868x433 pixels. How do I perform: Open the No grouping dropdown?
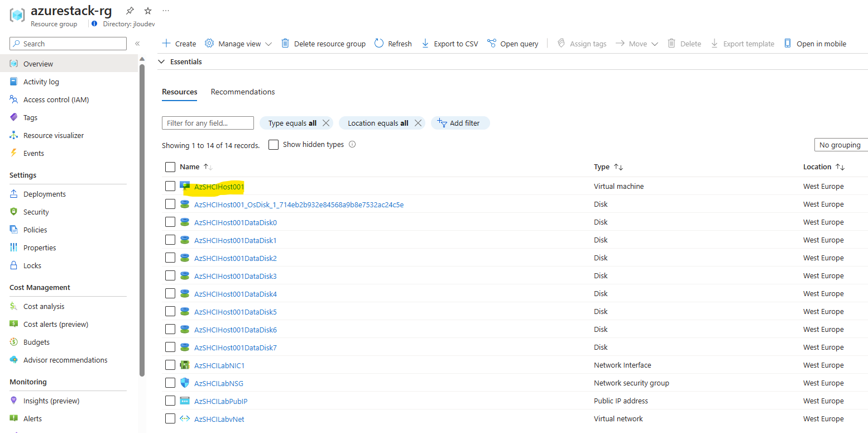pos(841,145)
